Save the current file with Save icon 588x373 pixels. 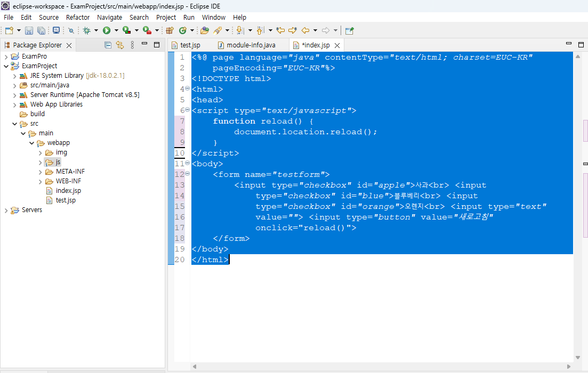click(x=29, y=30)
